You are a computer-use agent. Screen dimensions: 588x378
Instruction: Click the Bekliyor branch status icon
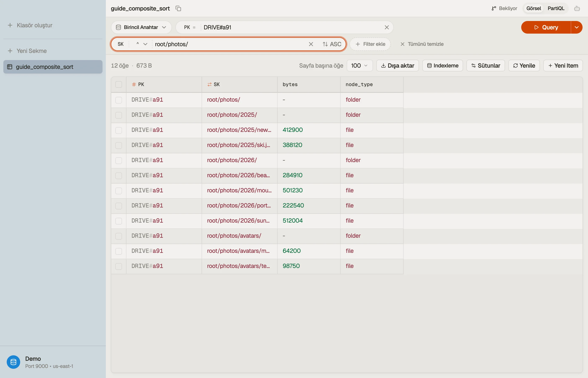(x=494, y=8)
